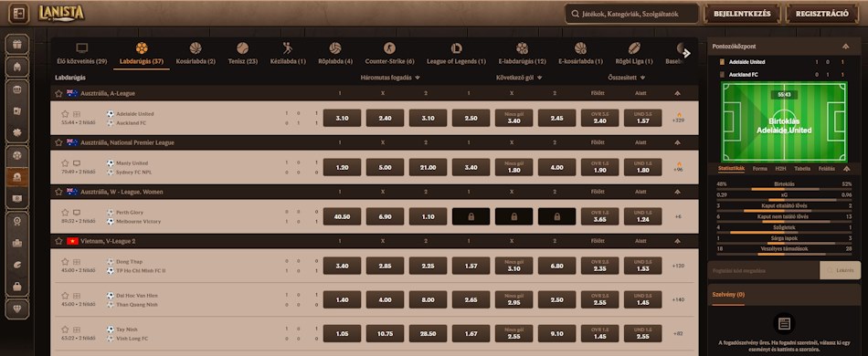Favorite the Dai Hoc Van Hien match star
The height and width of the screenshot is (356, 868).
[65, 296]
